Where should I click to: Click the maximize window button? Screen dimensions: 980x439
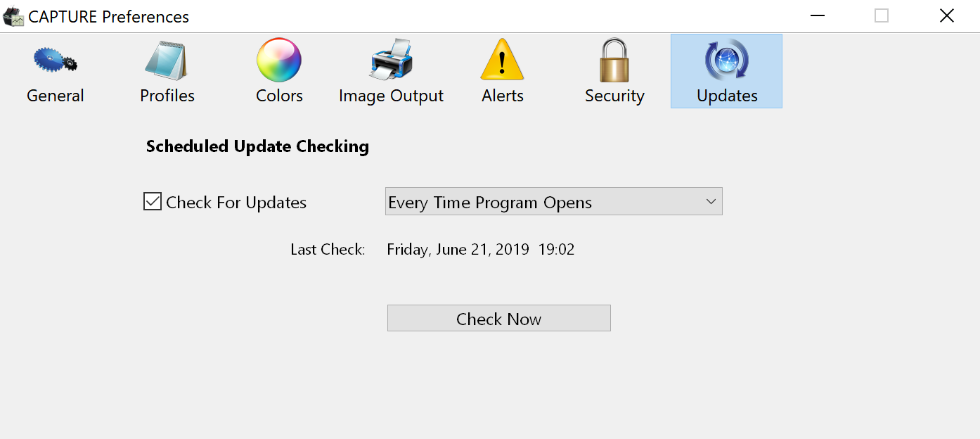882,15
